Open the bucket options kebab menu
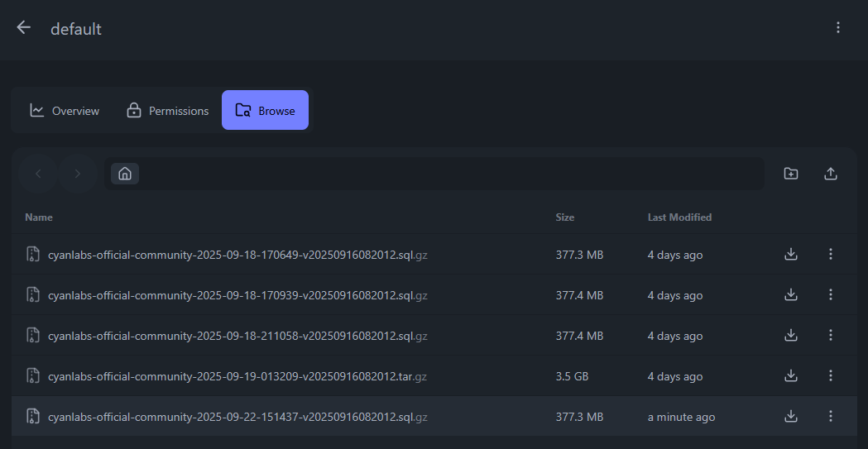This screenshot has height=449, width=868. click(x=837, y=27)
